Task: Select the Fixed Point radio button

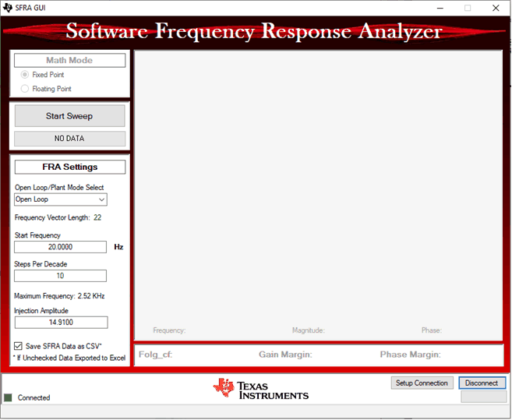Action: [25, 75]
